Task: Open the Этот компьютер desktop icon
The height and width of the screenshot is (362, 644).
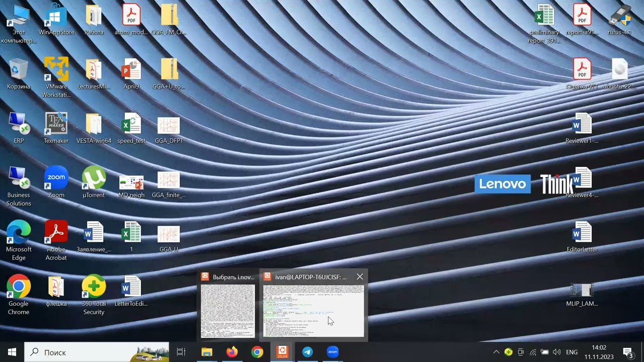Action: (x=19, y=24)
